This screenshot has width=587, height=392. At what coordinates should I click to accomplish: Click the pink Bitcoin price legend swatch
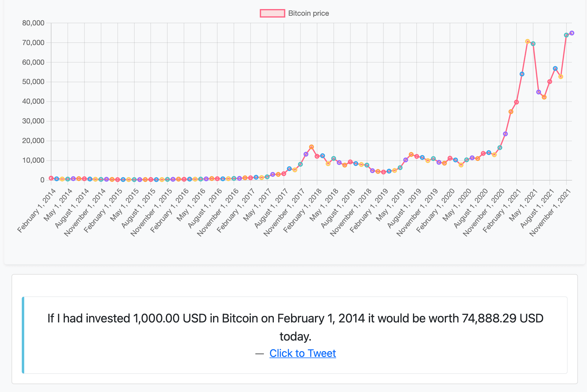click(272, 13)
